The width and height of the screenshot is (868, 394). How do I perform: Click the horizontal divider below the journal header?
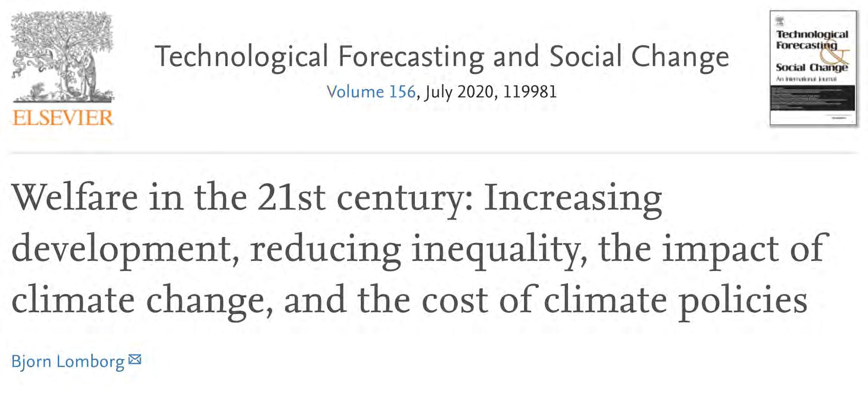pyautogui.click(x=434, y=153)
